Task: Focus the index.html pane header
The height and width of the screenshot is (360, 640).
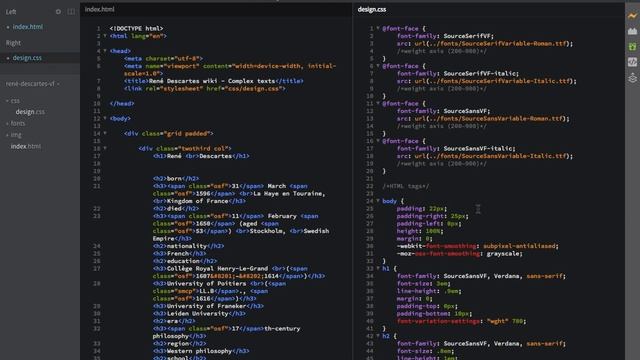Action: click(100, 9)
